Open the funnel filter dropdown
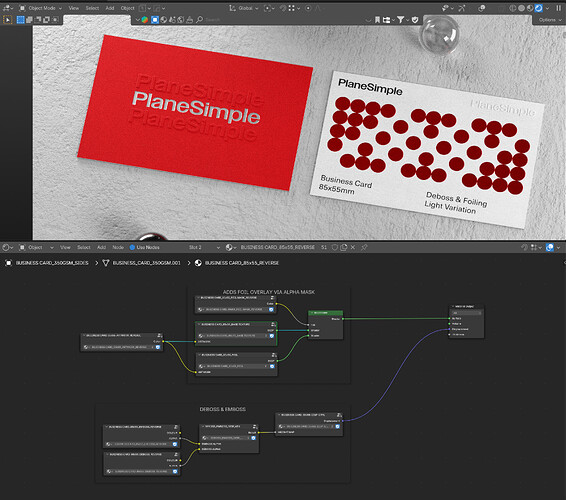Viewport: 566px width, 500px height. point(402,20)
